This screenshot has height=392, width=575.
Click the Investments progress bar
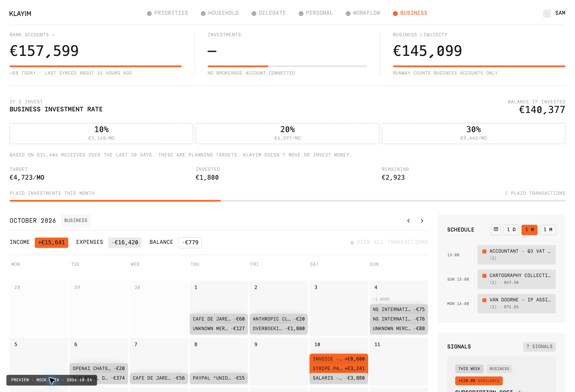point(287,66)
